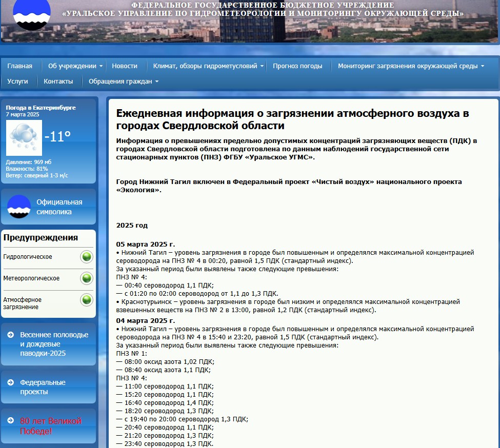Click the Ural UGMS logo in header
500x448 pixels.
tap(31, 14)
